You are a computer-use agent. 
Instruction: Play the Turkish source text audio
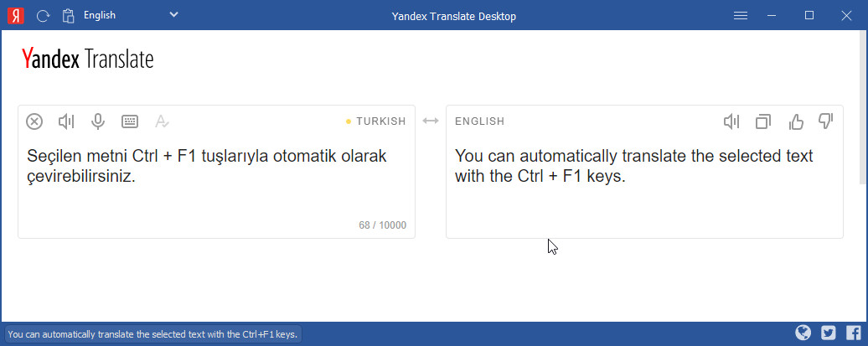click(66, 121)
